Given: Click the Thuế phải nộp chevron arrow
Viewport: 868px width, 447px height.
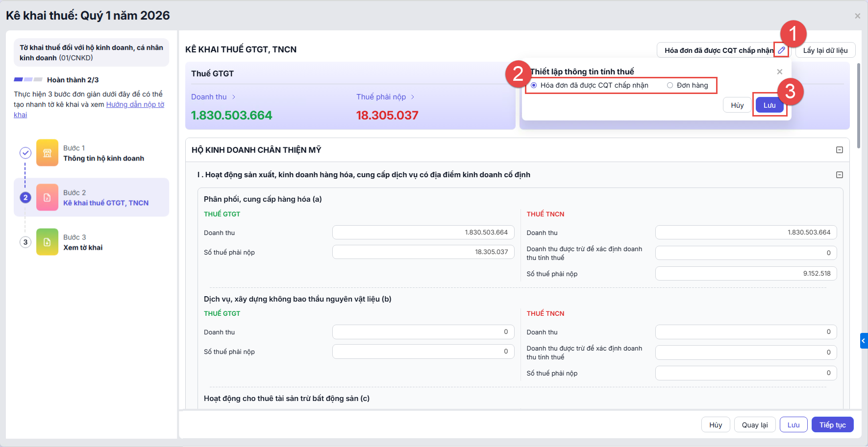Looking at the screenshot, I should point(413,97).
